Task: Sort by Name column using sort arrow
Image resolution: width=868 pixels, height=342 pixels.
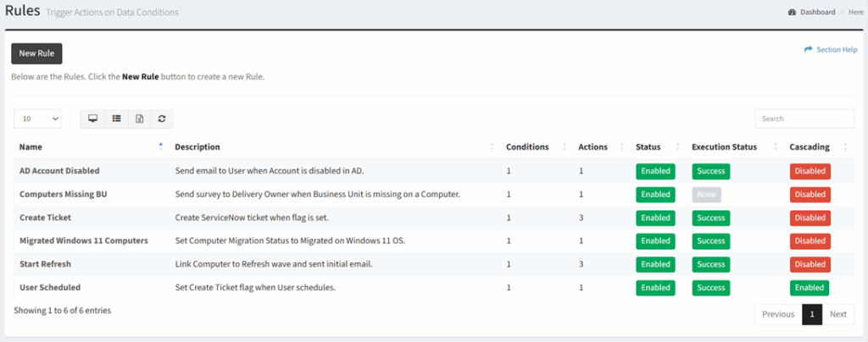Action: [x=161, y=146]
